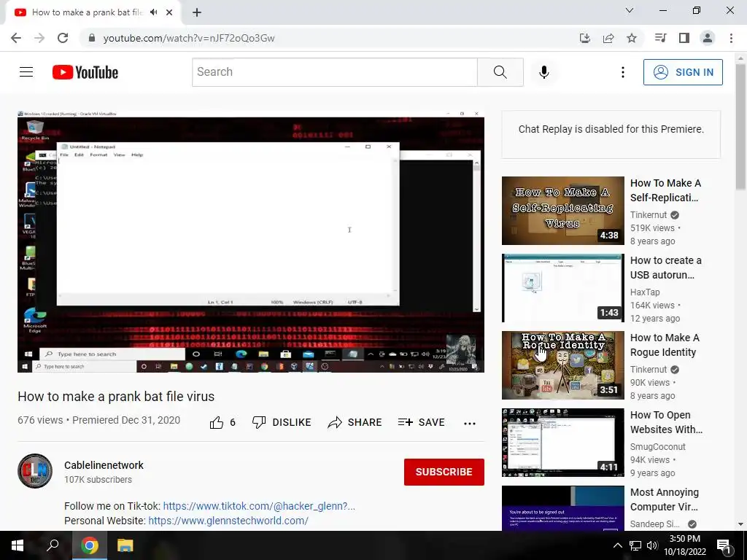Open the Cablelinenetwork channel name link
This screenshot has width=747, height=560.
104,465
